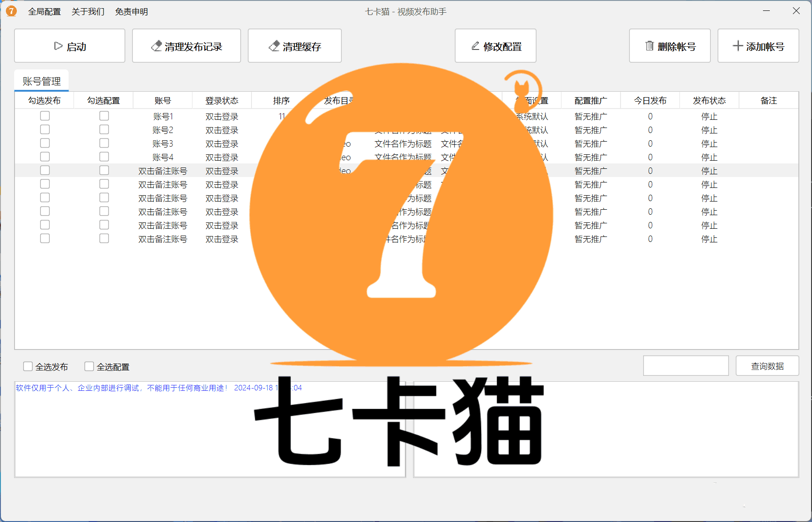Select the 账号管理 tab
812x522 pixels.
coord(42,81)
